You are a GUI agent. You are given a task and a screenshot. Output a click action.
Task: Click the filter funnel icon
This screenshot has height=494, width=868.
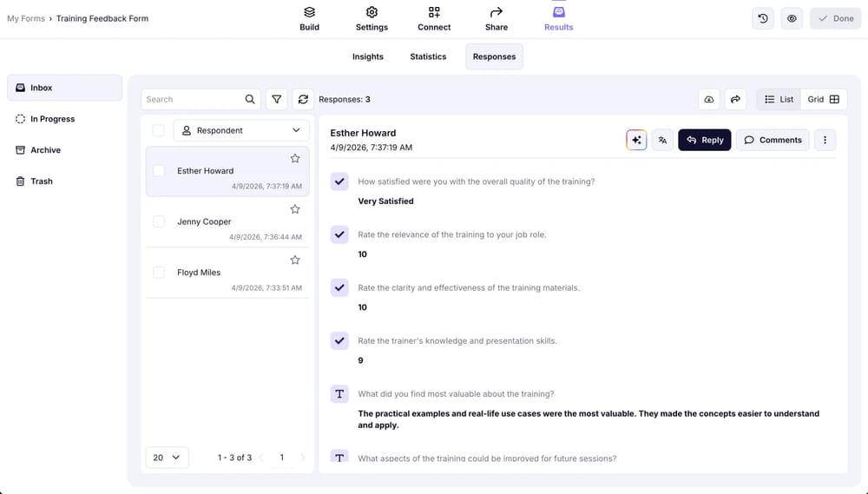tap(276, 99)
